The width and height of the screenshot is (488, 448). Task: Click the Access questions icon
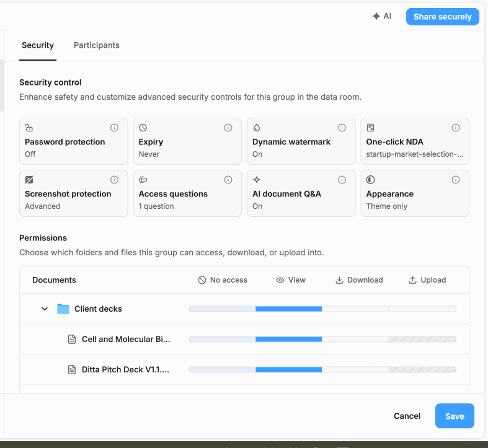pos(143,180)
